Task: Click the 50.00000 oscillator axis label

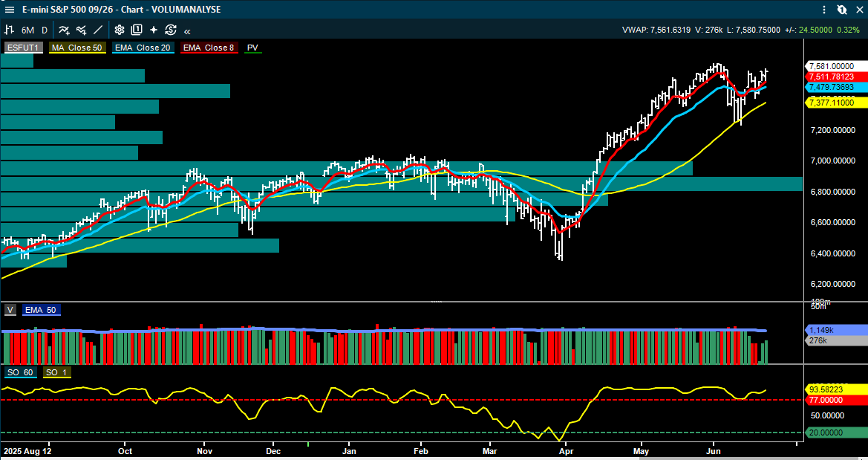Action: pos(827,415)
